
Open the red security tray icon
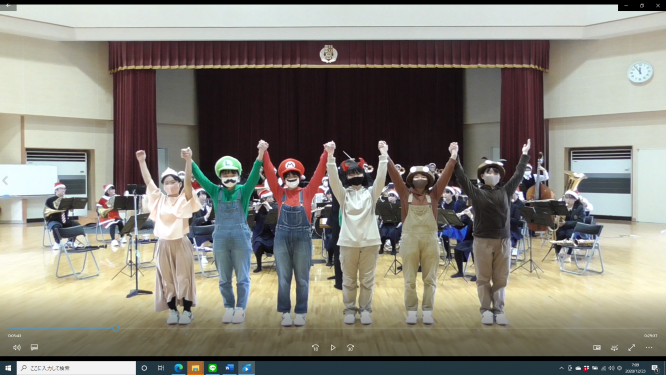click(586, 368)
